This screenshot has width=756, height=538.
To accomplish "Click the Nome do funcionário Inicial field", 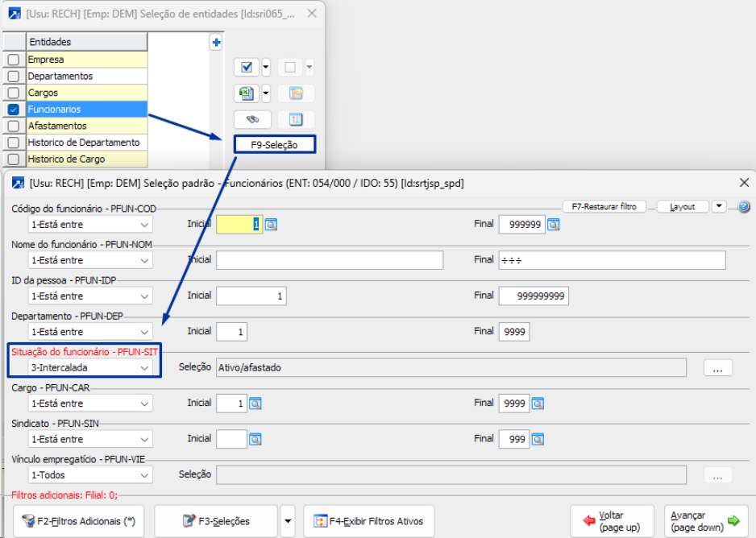I will [330, 260].
